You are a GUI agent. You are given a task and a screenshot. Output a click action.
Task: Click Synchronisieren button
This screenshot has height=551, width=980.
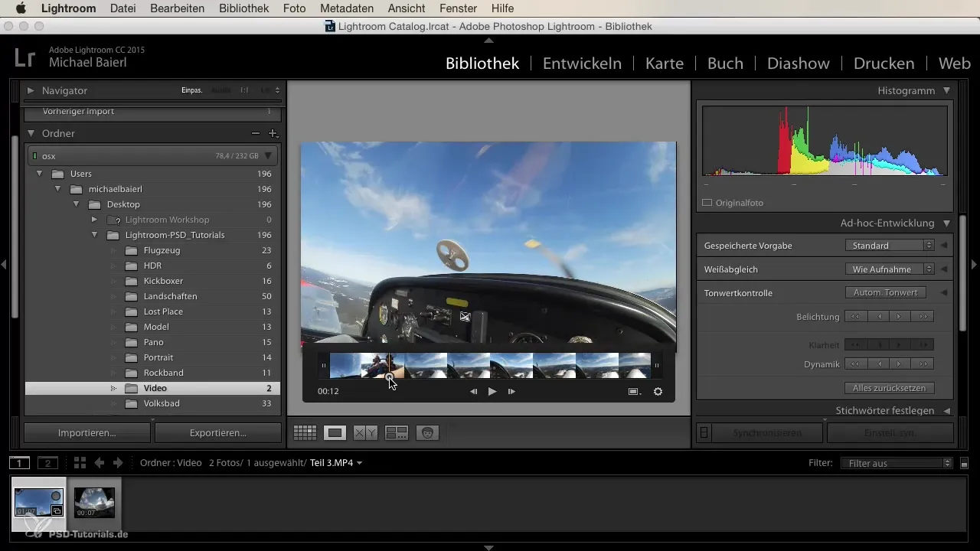point(767,433)
